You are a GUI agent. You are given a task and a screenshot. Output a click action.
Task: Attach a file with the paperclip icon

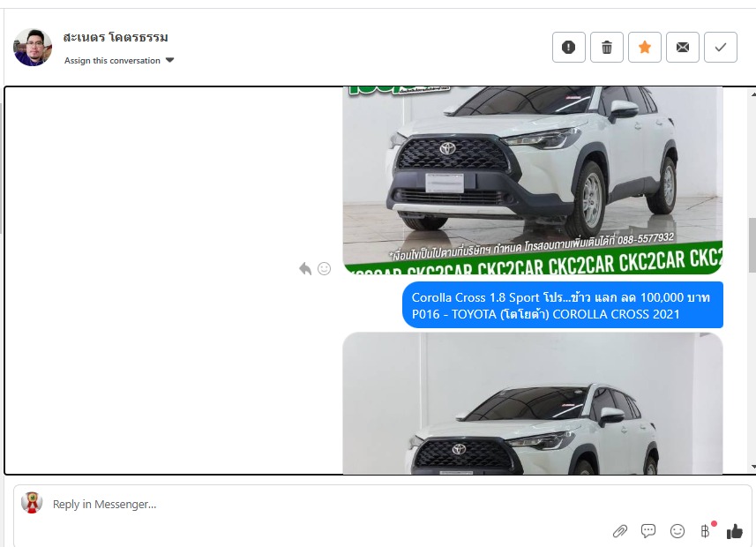point(619,531)
